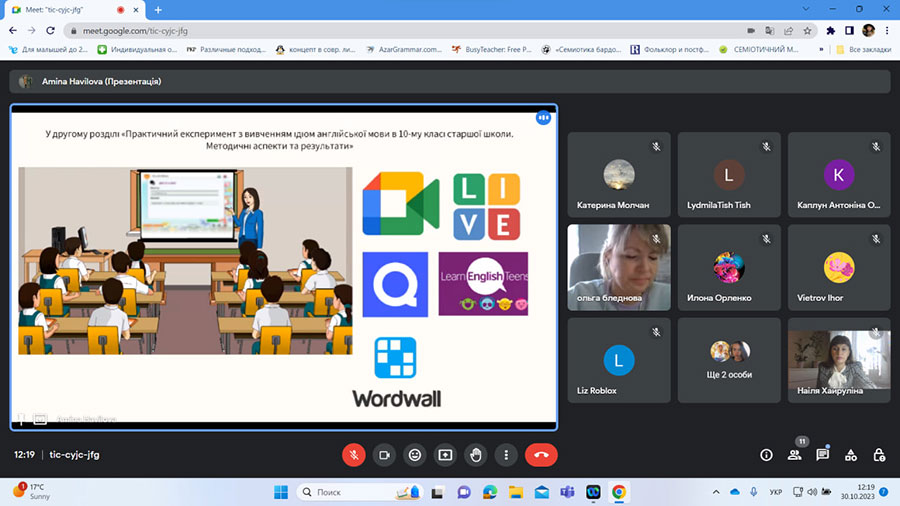Open the three-dot more options menu

(x=507, y=455)
